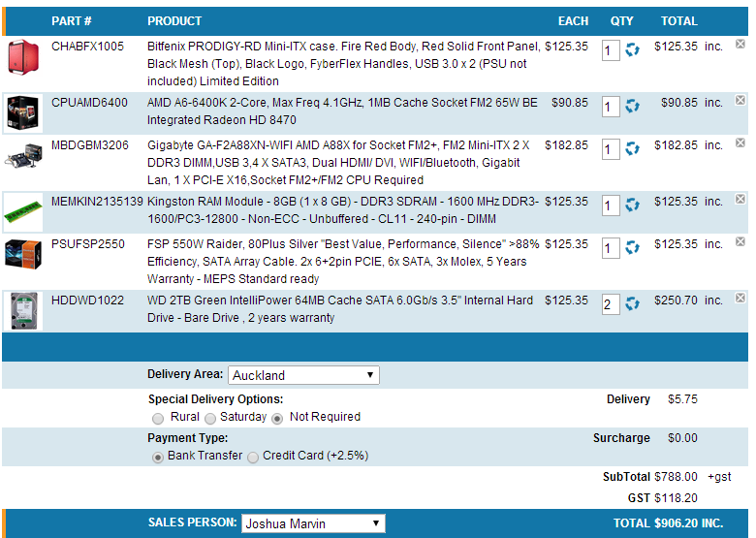Remove CHABFX1005 case from the cart

[x=740, y=44]
